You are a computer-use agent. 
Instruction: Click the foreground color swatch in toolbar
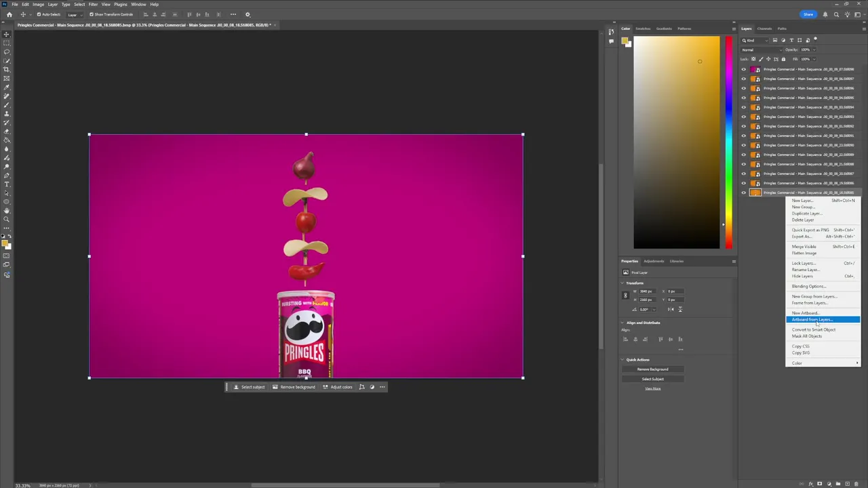click(5, 244)
